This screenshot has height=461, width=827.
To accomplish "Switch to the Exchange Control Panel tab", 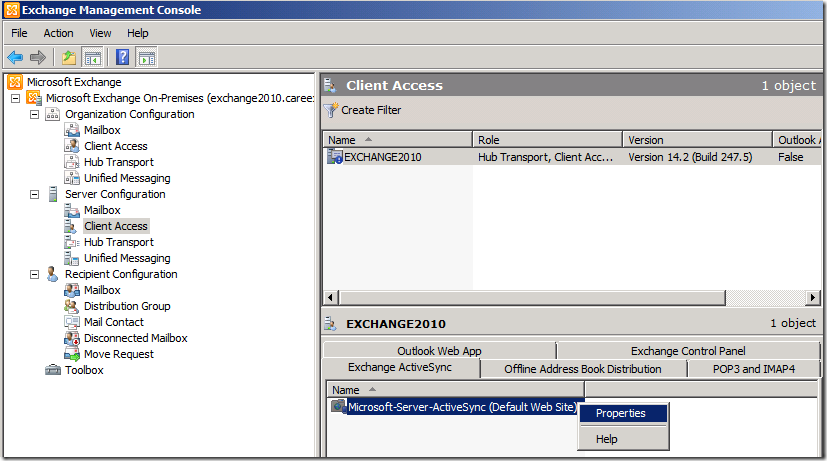I will pos(688,351).
